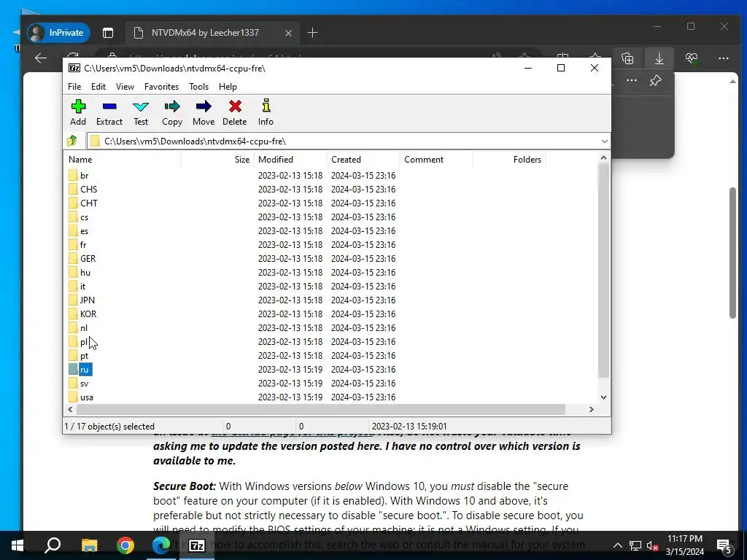The image size is (747, 560).
Task: Open more options in downloads panel
Action: pyautogui.click(x=632, y=80)
